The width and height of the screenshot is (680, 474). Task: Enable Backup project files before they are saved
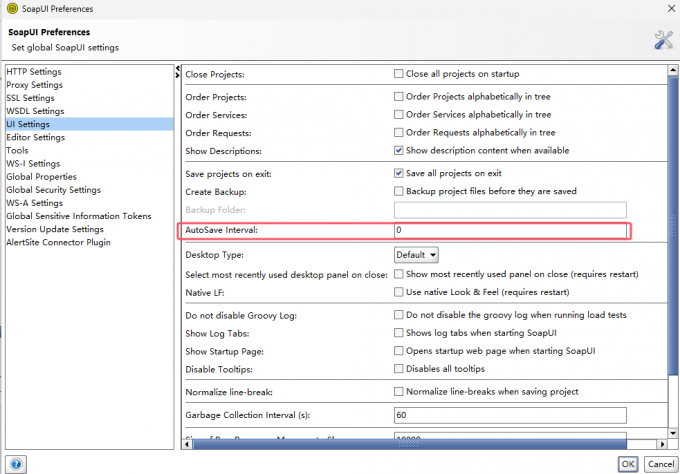pos(399,191)
